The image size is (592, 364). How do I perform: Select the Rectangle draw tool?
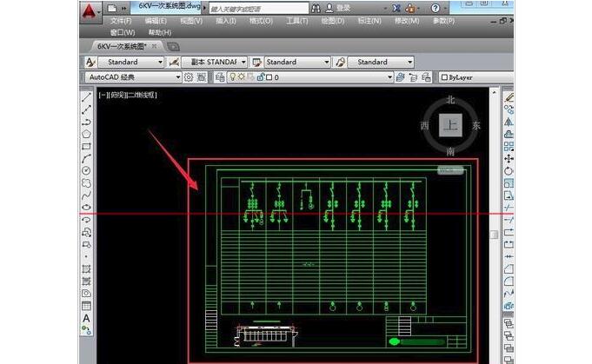click(86, 146)
